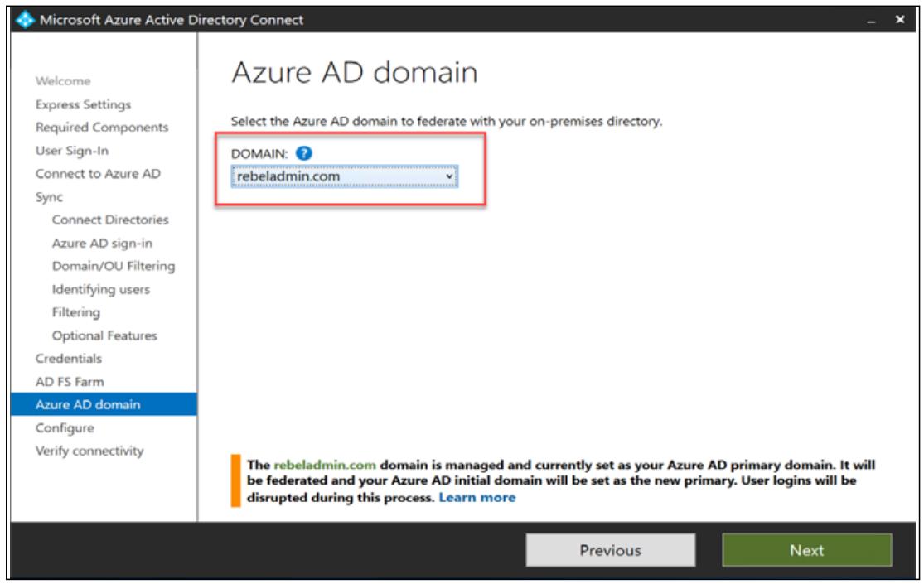Viewport: 924px width, 584px height.
Task: Click the Sync step
Action: (x=49, y=197)
